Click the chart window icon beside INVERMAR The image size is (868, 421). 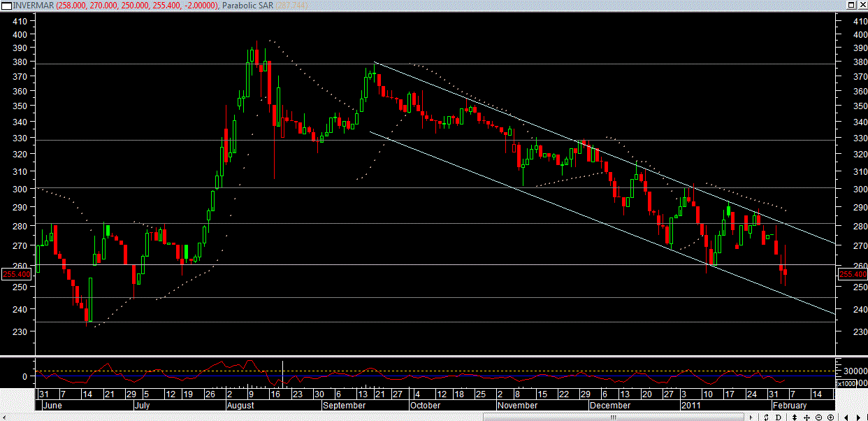[7, 5]
